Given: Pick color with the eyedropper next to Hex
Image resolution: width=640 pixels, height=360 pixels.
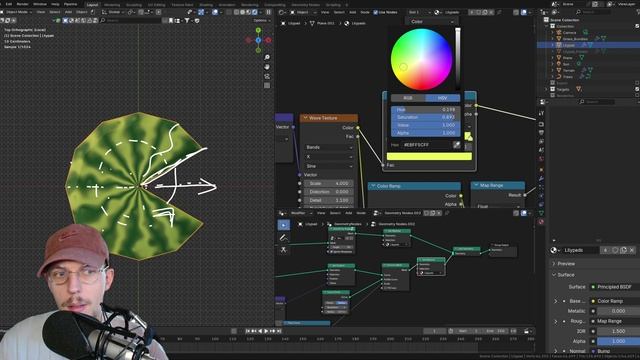Looking at the screenshot, I should [456, 144].
